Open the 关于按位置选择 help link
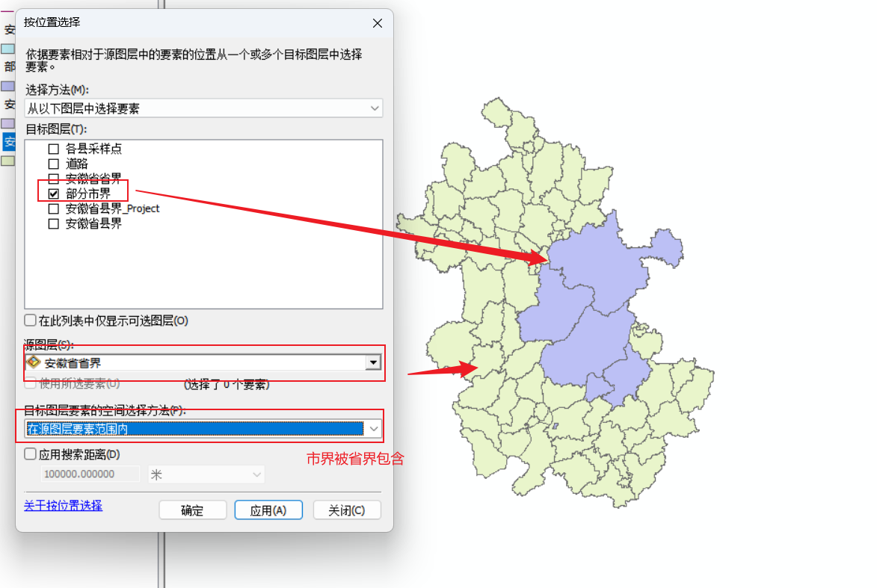The height and width of the screenshot is (588, 877). [x=64, y=505]
